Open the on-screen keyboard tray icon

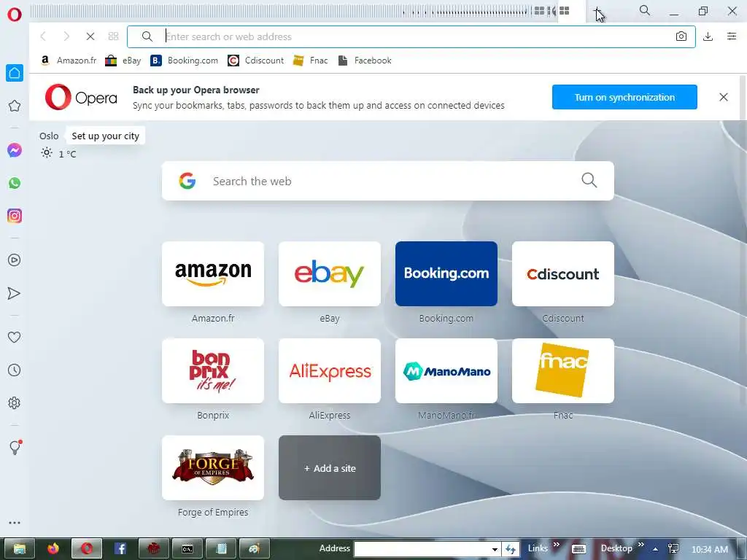click(x=578, y=549)
